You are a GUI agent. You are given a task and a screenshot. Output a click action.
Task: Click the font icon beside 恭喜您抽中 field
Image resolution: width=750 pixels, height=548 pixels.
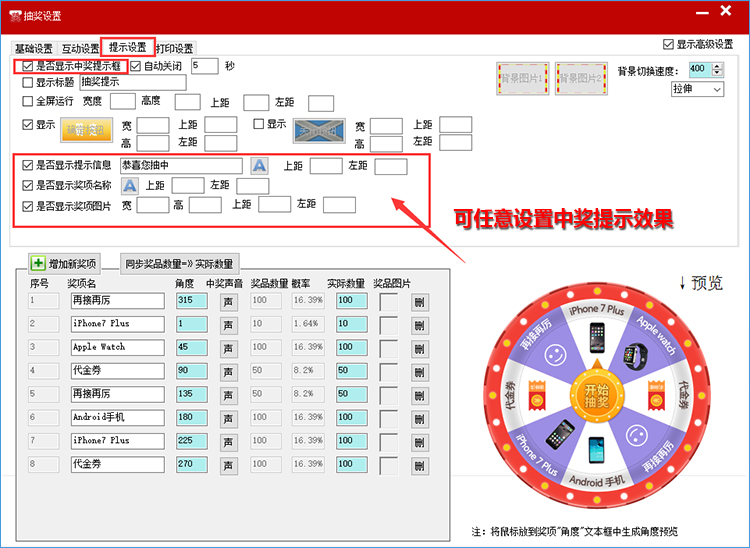coord(259,166)
